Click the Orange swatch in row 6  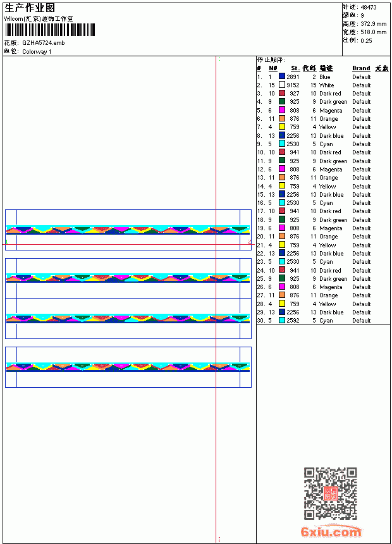[282, 118]
